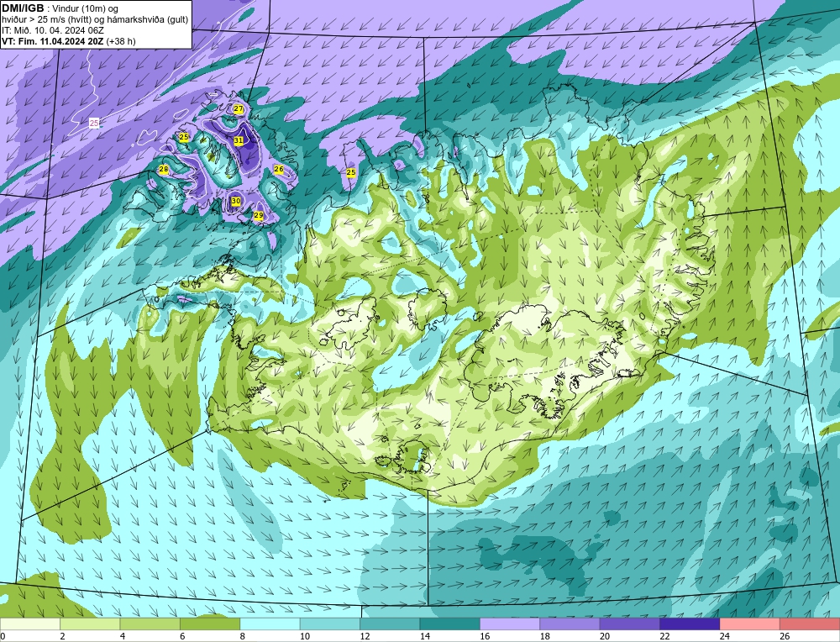Click the legend scale label '18'
840x642 pixels.
point(545,636)
